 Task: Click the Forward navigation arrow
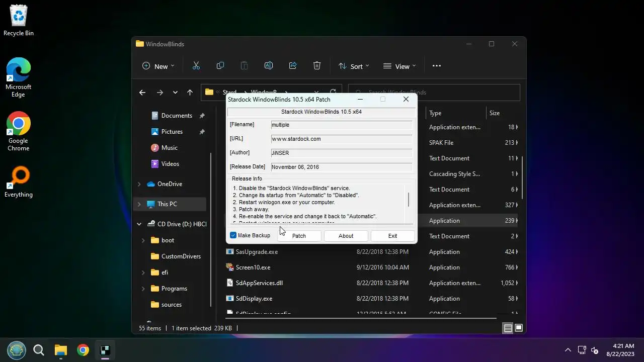click(x=160, y=93)
